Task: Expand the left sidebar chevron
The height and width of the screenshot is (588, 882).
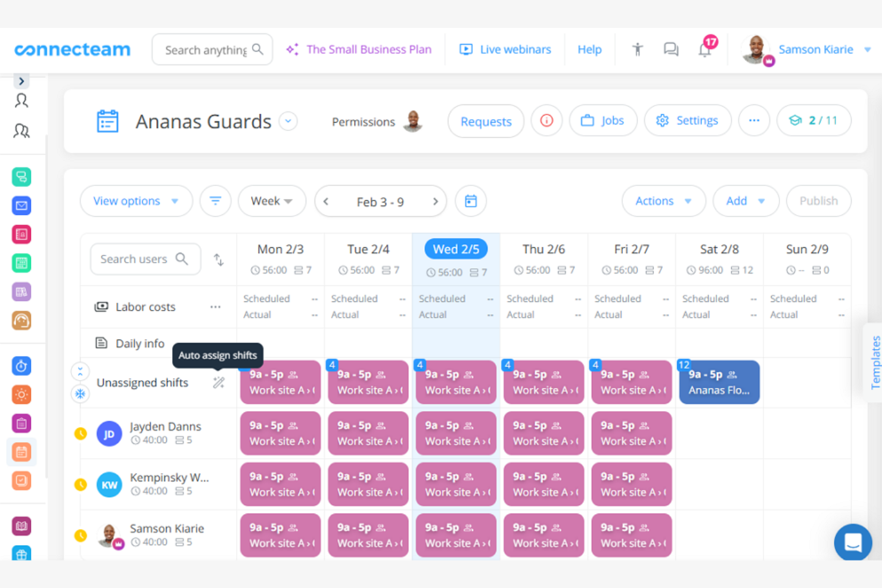Action: [21, 81]
